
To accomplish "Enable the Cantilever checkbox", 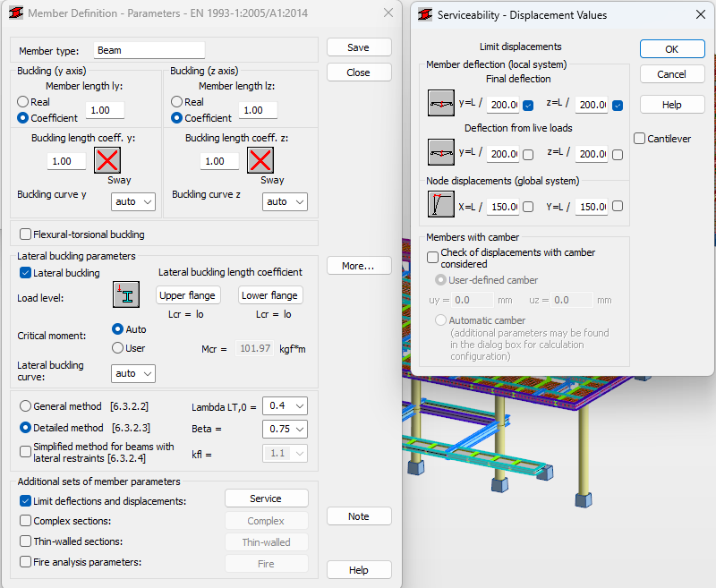I will pyautogui.click(x=640, y=139).
